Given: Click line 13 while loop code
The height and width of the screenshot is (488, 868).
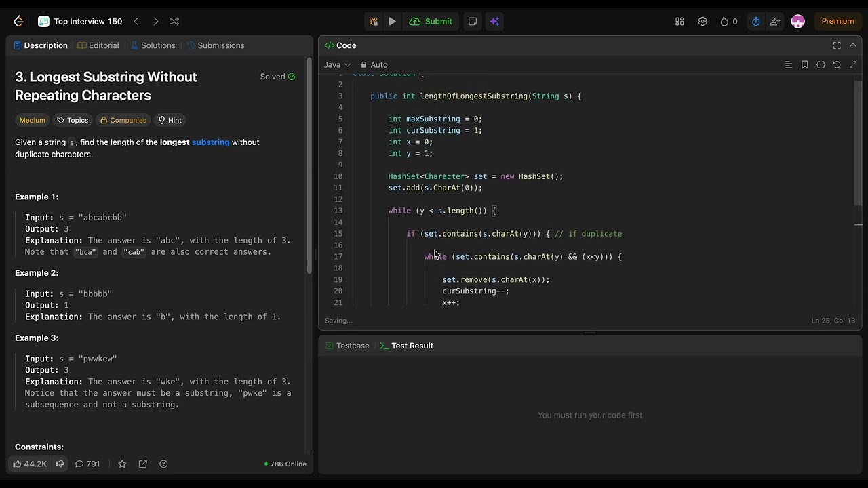Looking at the screenshot, I should coord(442,211).
